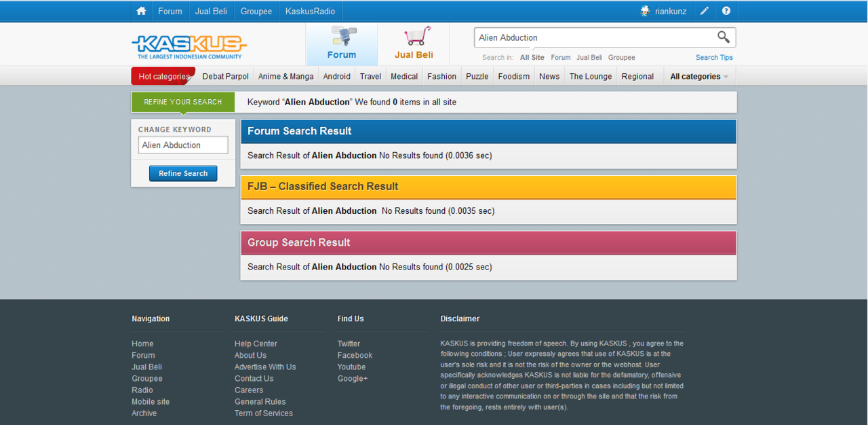This screenshot has width=868, height=425.
Task: Open the Debat Parpol category
Action: [x=226, y=77]
